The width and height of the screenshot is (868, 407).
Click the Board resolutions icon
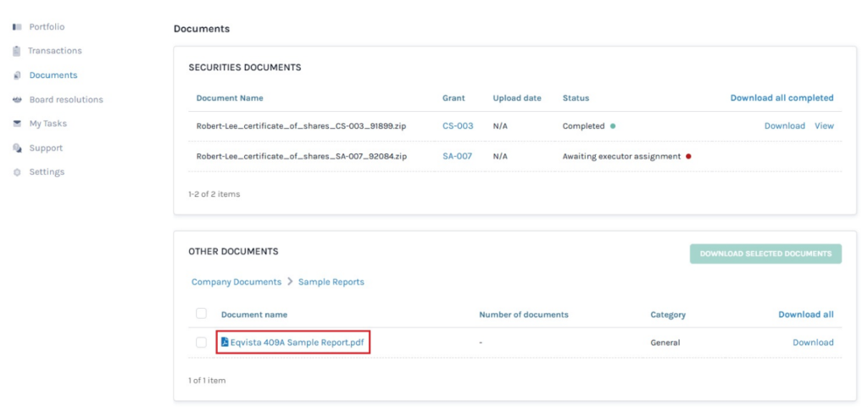tap(17, 100)
